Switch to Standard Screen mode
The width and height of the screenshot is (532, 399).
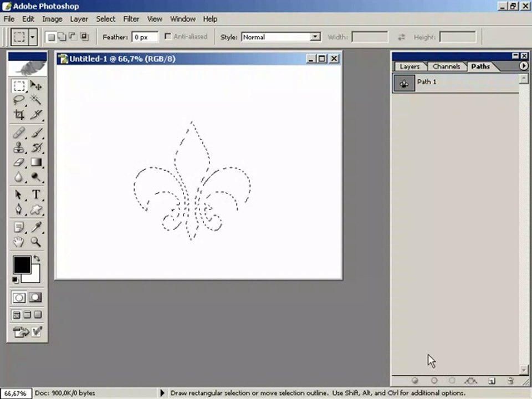(16, 315)
